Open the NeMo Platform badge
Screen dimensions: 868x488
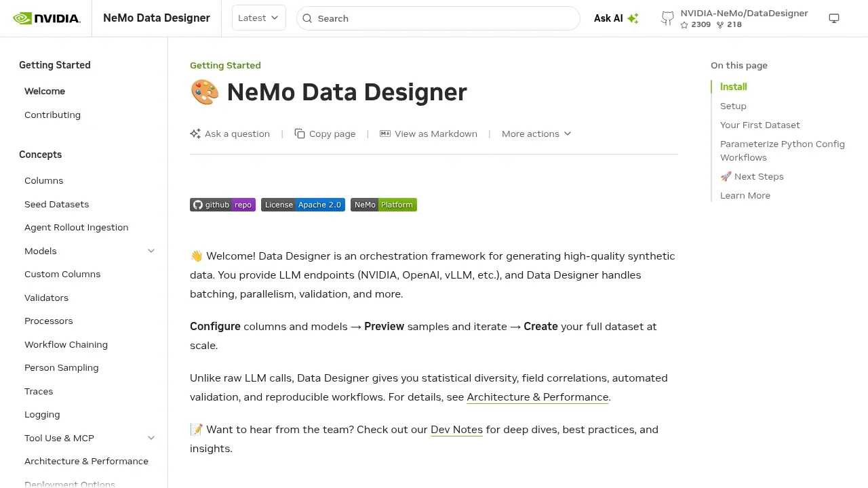tap(384, 205)
